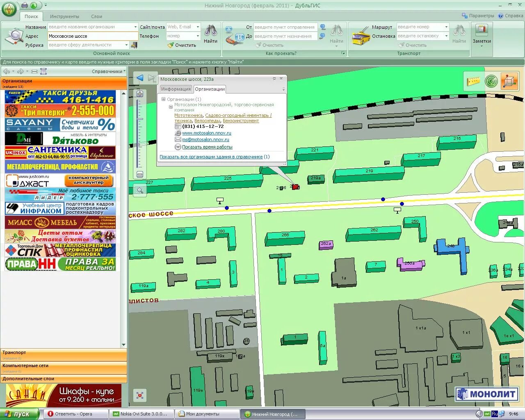This screenshot has width=525, height=420.
Task: Click the blue previous map view arrow
Action: pos(140,78)
